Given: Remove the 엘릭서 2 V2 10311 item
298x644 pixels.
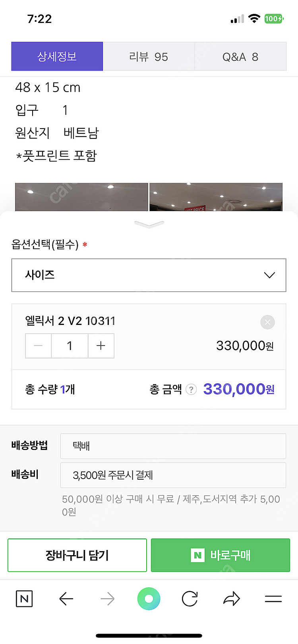Looking at the screenshot, I should point(267,322).
